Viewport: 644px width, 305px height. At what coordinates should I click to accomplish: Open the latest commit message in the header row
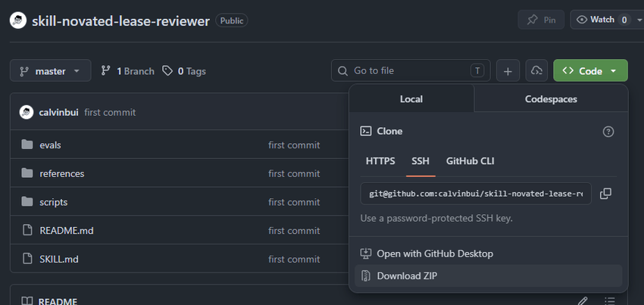[110, 113]
